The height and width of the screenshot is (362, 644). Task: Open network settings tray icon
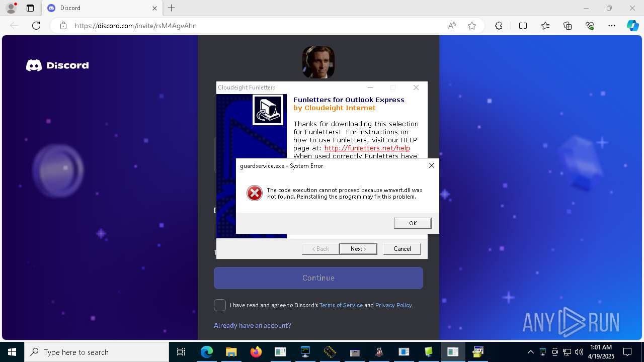pos(567,352)
